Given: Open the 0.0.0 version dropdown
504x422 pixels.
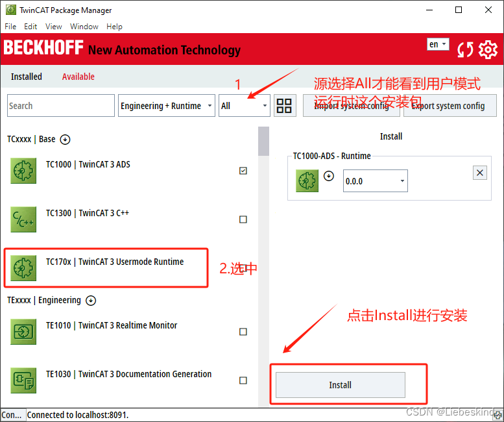Looking at the screenshot, I should coord(376,180).
